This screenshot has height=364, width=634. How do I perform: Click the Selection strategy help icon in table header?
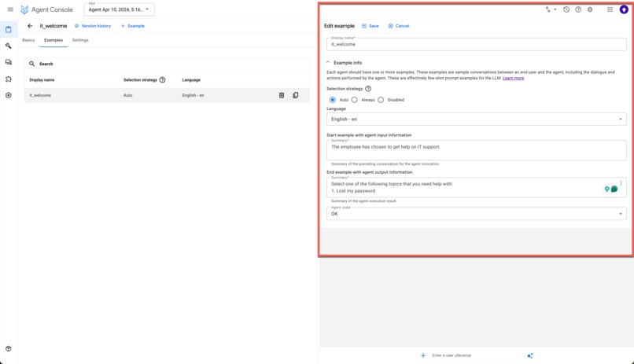coord(163,80)
